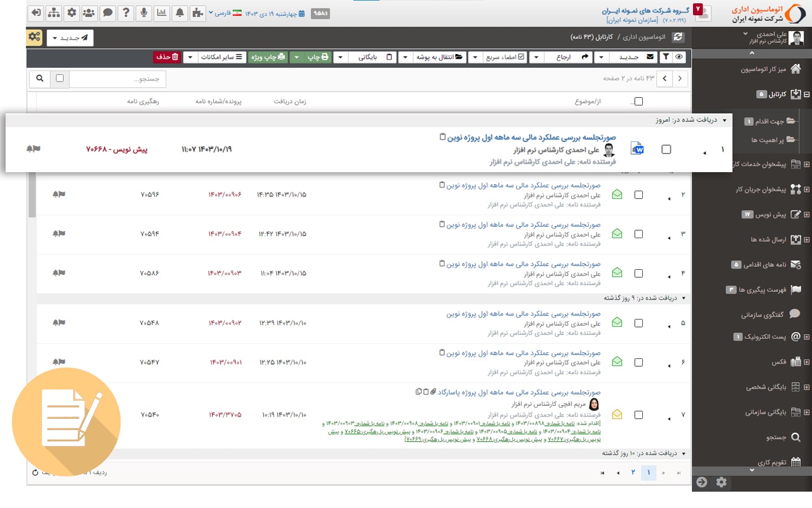Go to page 2 in the pagination
Screen dimensions: 812x508
(x=633, y=472)
